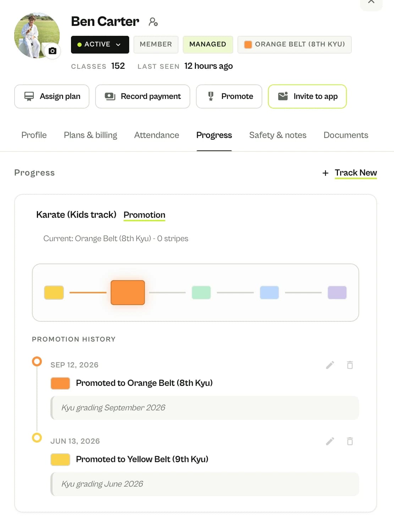Close the member panel

[371, 3]
